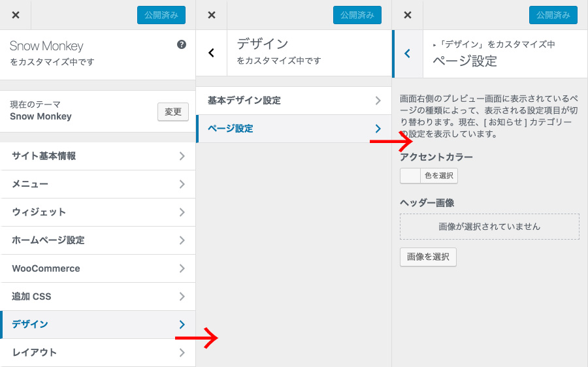The height and width of the screenshot is (367, 588).
Task: Expand chevron on the WooCommerce row
Action: coord(182,268)
